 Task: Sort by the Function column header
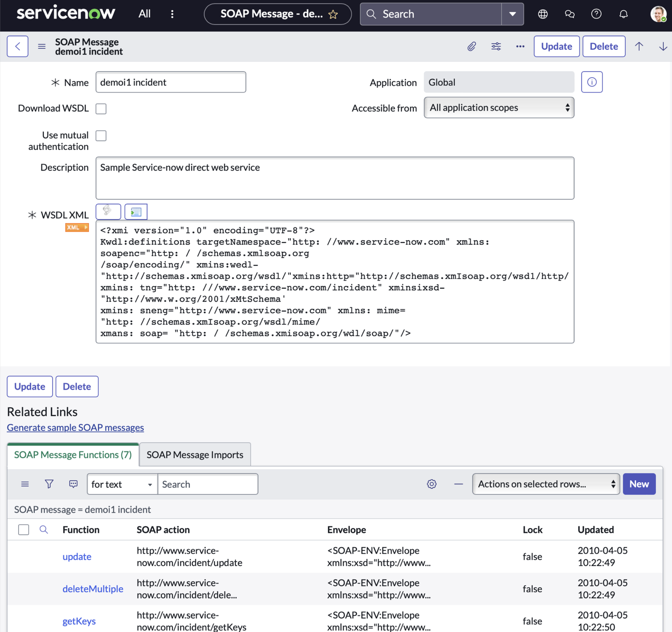tap(81, 530)
